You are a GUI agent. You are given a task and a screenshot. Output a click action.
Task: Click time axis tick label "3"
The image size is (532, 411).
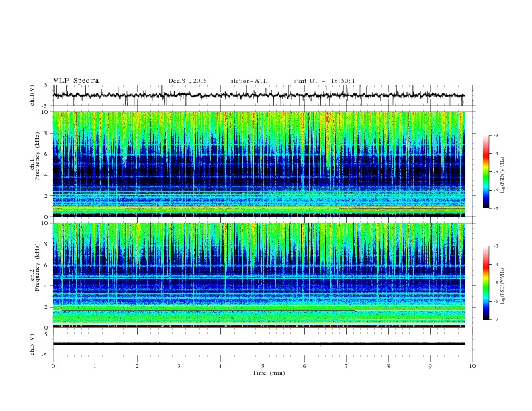click(179, 366)
